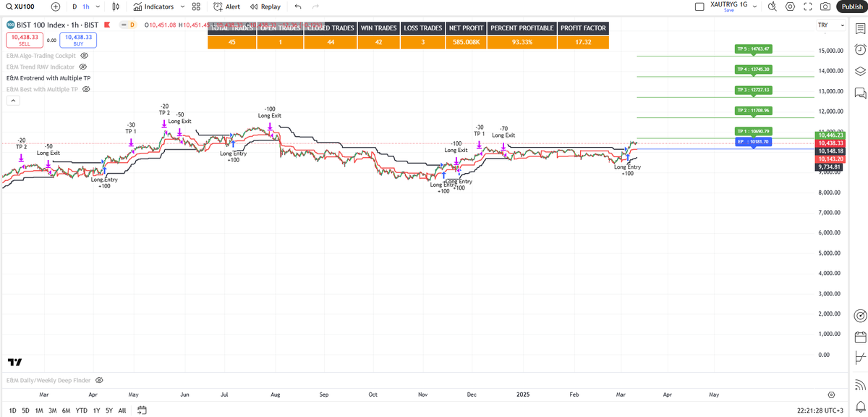The width and height of the screenshot is (868, 417).
Task: Show E&M Daily/Weekly Deep Finder indicator
Action: point(99,379)
